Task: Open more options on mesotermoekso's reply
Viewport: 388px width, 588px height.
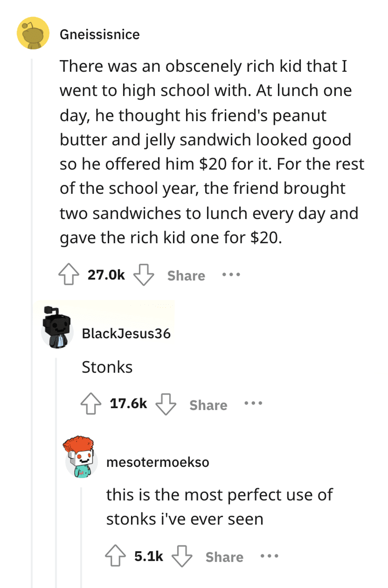Action: [x=269, y=556]
